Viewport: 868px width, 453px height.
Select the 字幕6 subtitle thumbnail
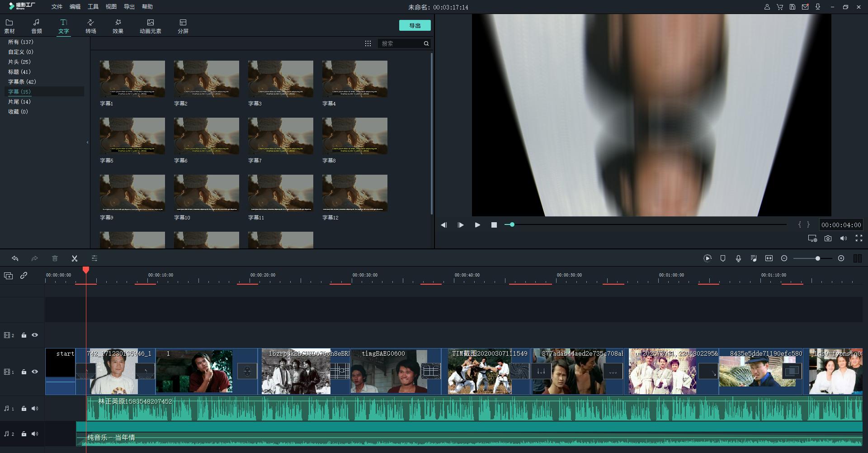pyautogui.click(x=206, y=136)
